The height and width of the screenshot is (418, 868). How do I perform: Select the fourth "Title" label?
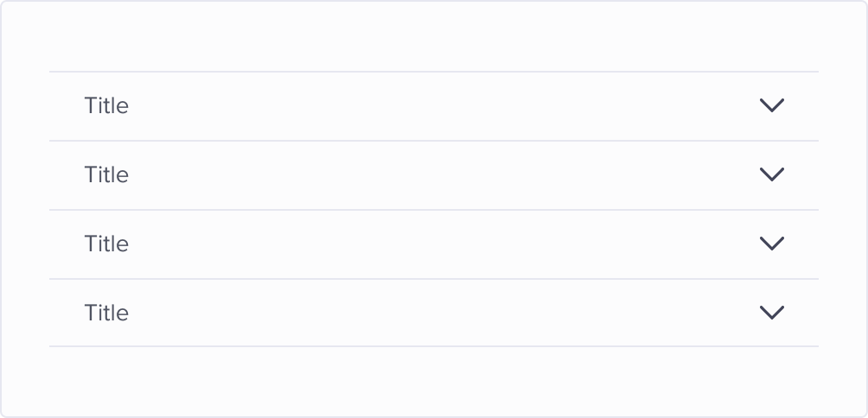tap(106, 313)
